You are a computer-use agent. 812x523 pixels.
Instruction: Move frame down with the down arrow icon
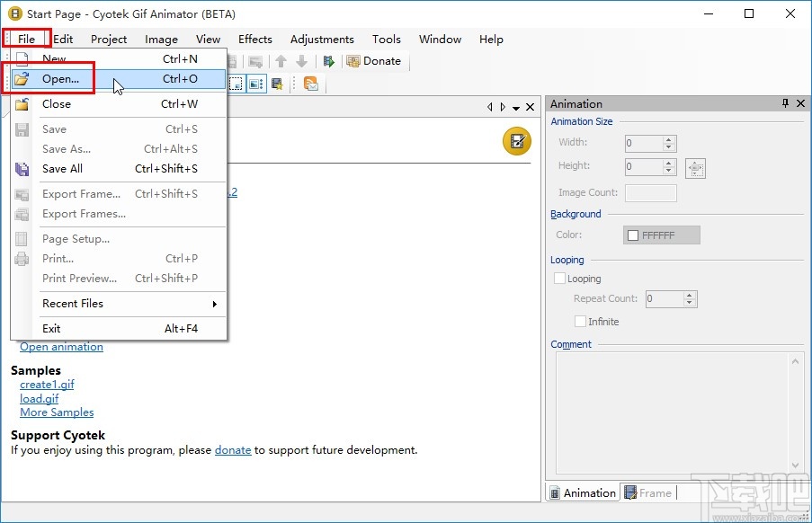point(301,62)
